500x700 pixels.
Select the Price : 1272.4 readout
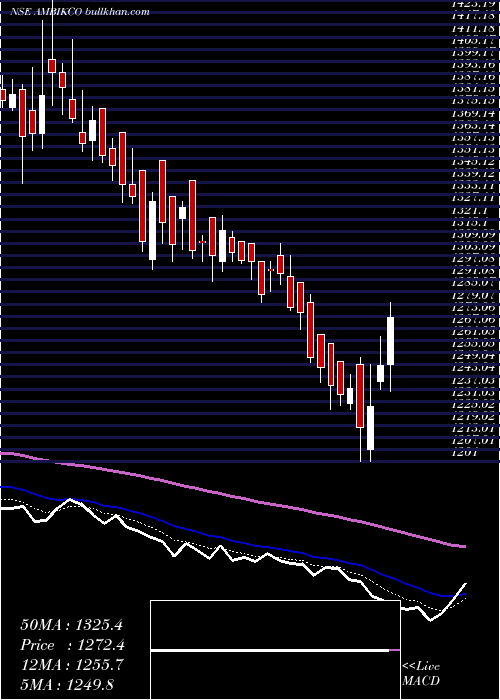(72, 645)
